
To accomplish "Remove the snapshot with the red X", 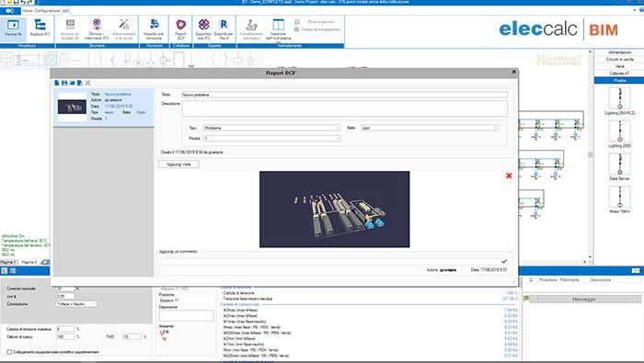I will pyautogui.click(x=509, y=176).
